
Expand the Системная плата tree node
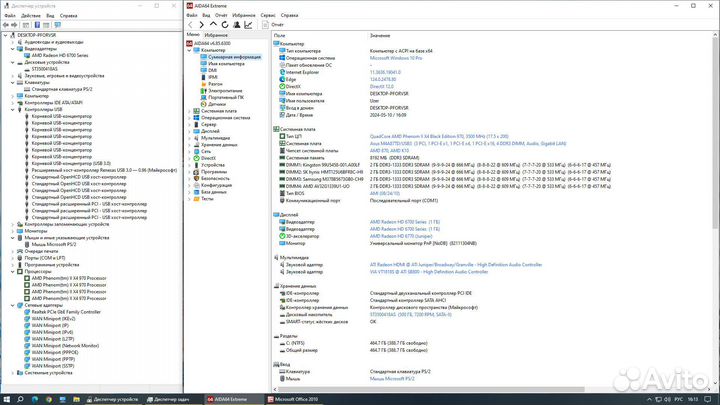tap(190, 110)
